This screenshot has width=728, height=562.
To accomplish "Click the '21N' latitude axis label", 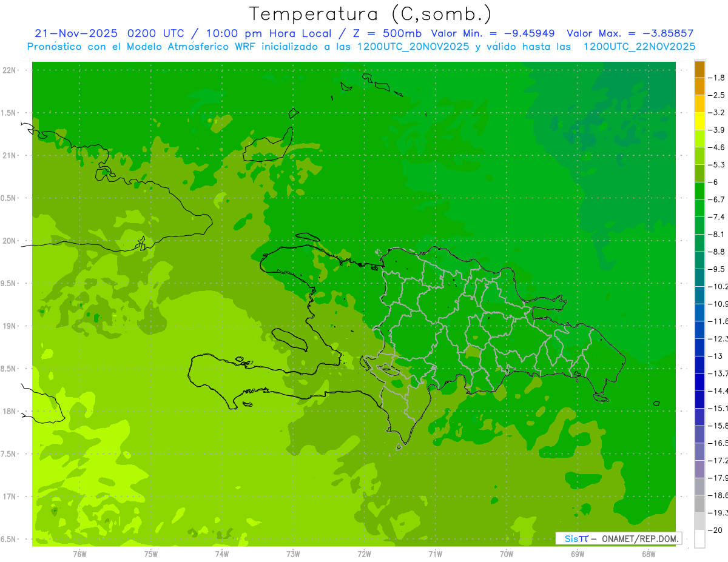I will point(10,155).
